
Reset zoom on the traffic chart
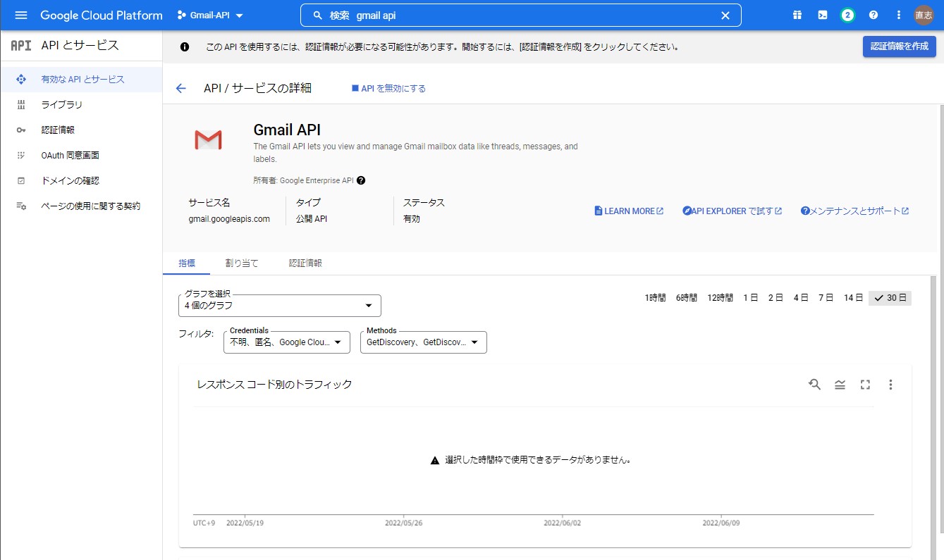814,385
